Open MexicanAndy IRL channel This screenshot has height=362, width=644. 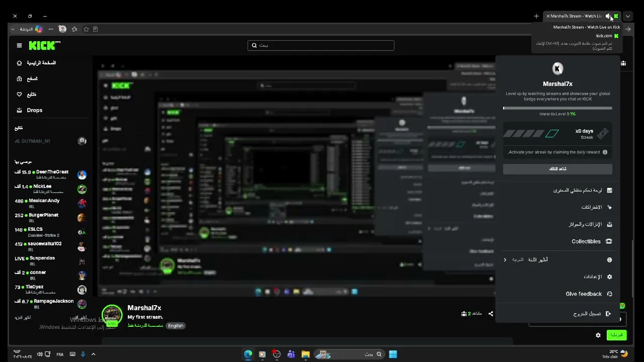[x=50, y=203]
